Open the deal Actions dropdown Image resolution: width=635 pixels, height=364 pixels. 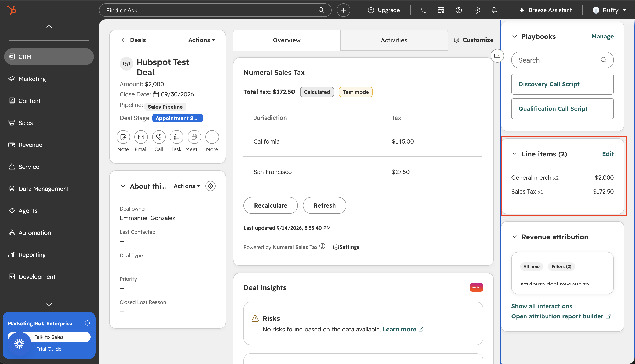[x=202, y=40]
